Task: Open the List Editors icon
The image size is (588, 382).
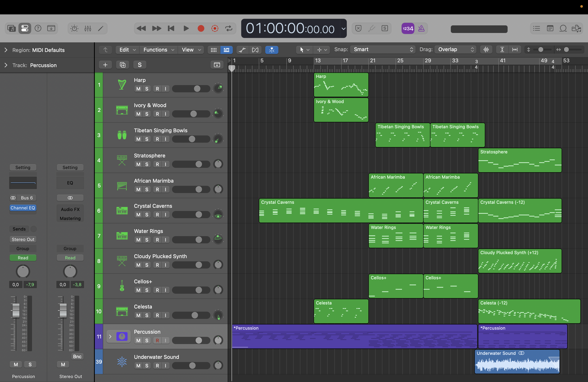Action: [536, 28]
